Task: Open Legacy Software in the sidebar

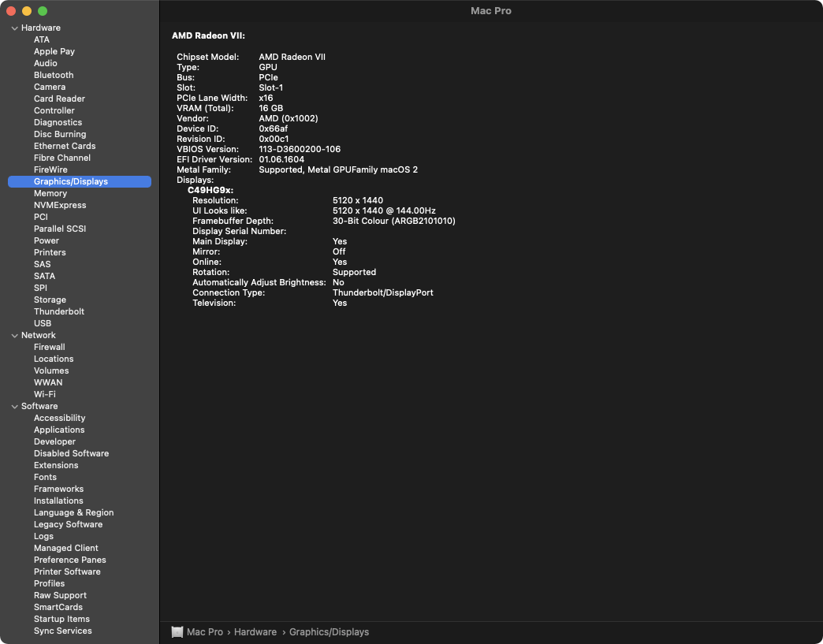Action: click(69, 524)
